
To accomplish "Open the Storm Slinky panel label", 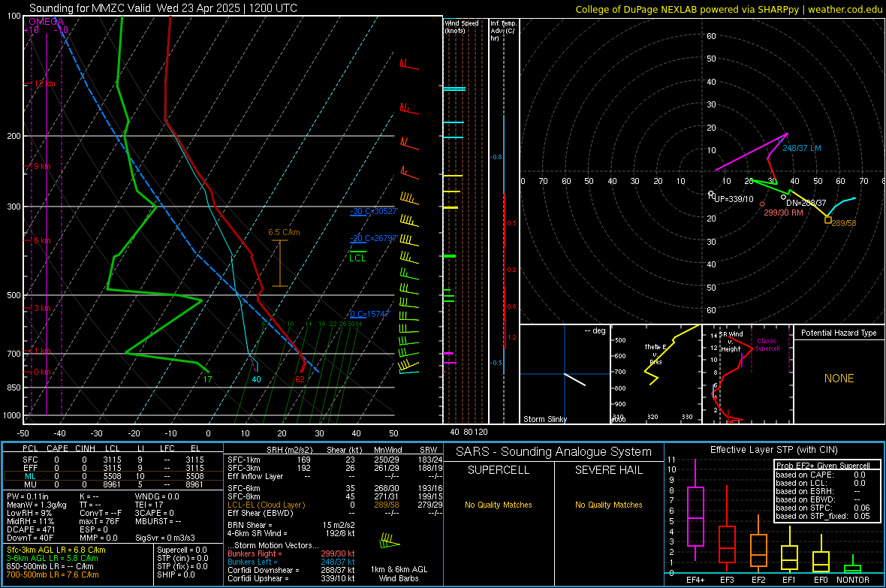I will (x=544, y=419).
